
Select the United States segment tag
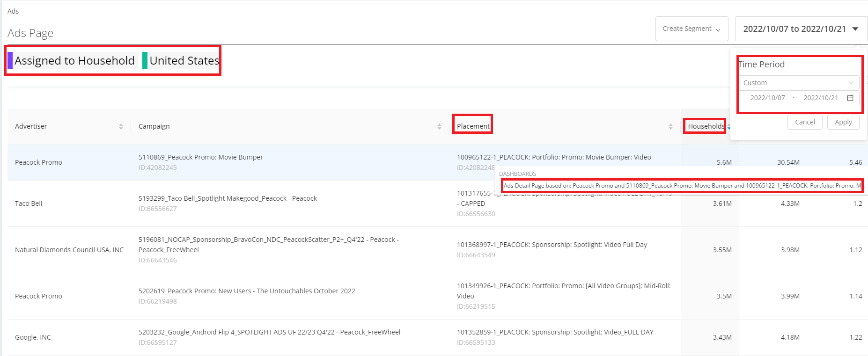[181, 60]
